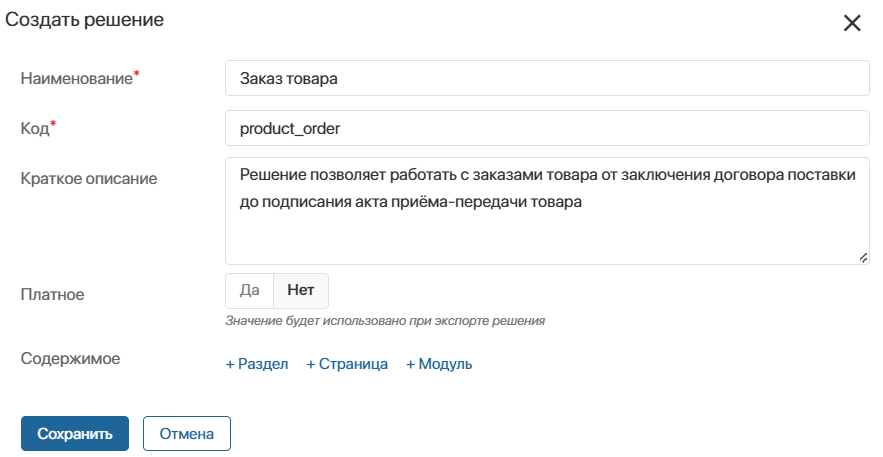Add a Страница to the contents
Viewport: 883px width, 457px height.
coord(347,364)
